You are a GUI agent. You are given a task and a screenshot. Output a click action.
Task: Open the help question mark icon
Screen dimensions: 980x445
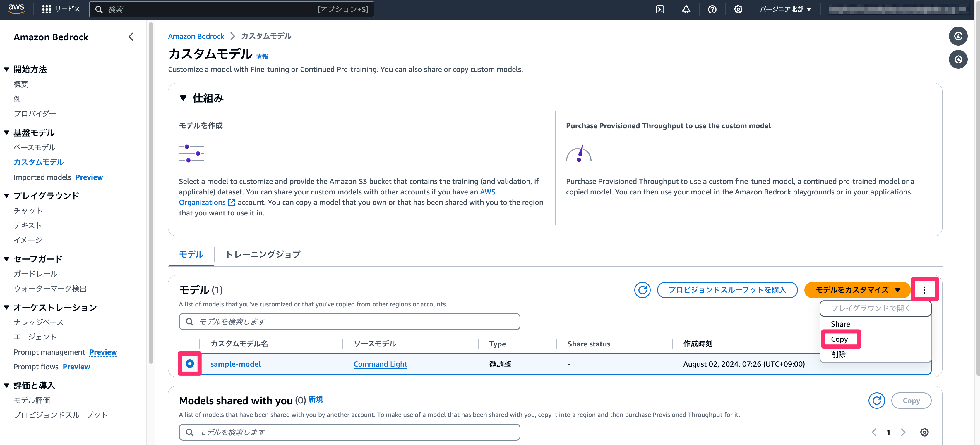click(712, 9)
